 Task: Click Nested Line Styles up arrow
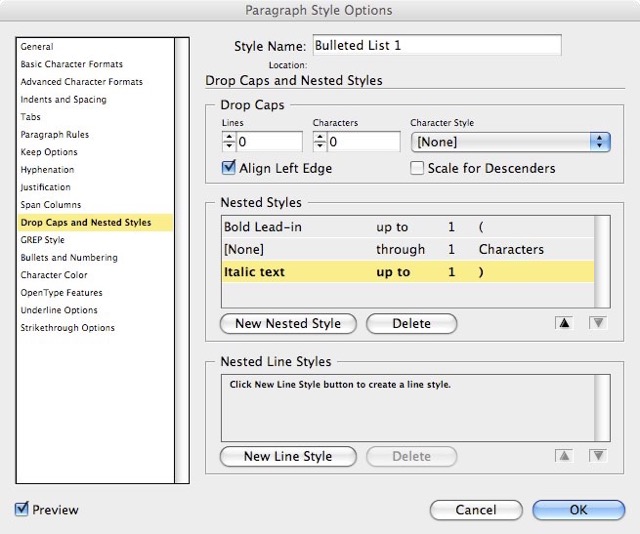coord(565,456)
